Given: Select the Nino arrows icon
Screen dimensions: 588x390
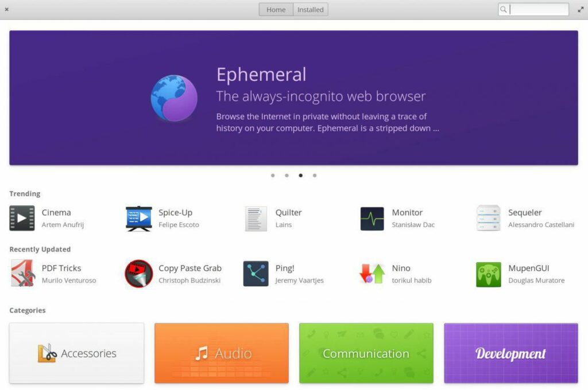Looking at the screenshot, I should [x=372, y=274].
